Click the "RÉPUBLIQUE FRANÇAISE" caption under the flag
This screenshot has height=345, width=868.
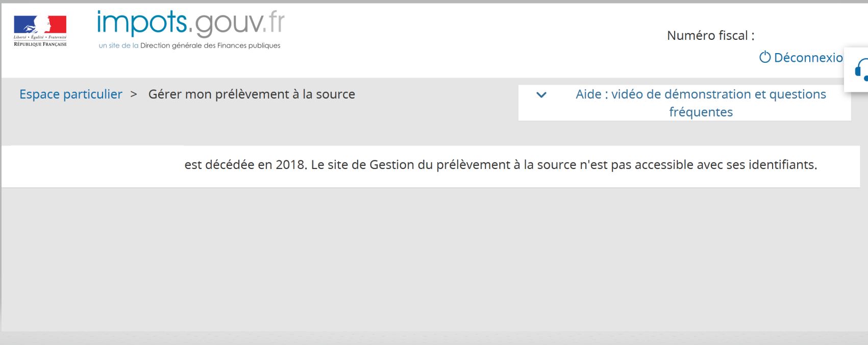pos(40,44)
